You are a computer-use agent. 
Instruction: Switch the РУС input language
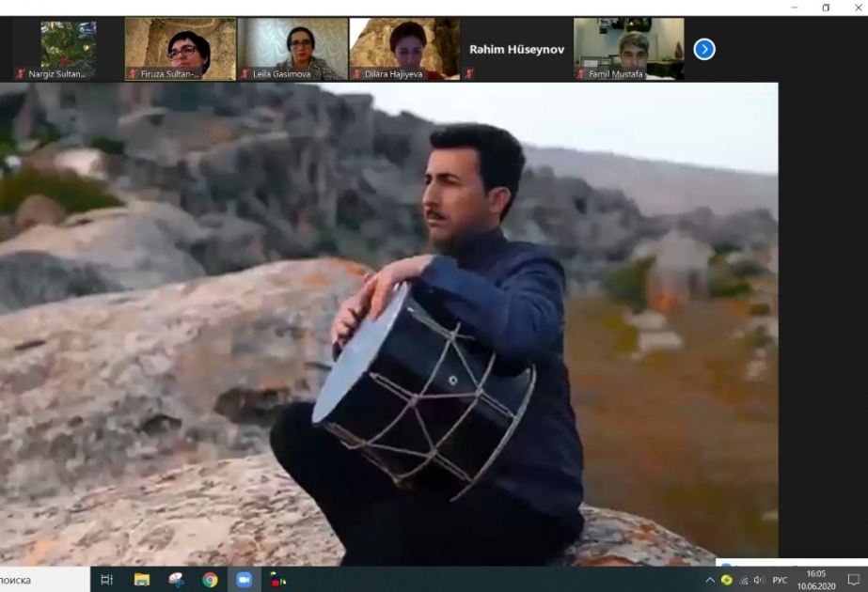coord(780,580)
